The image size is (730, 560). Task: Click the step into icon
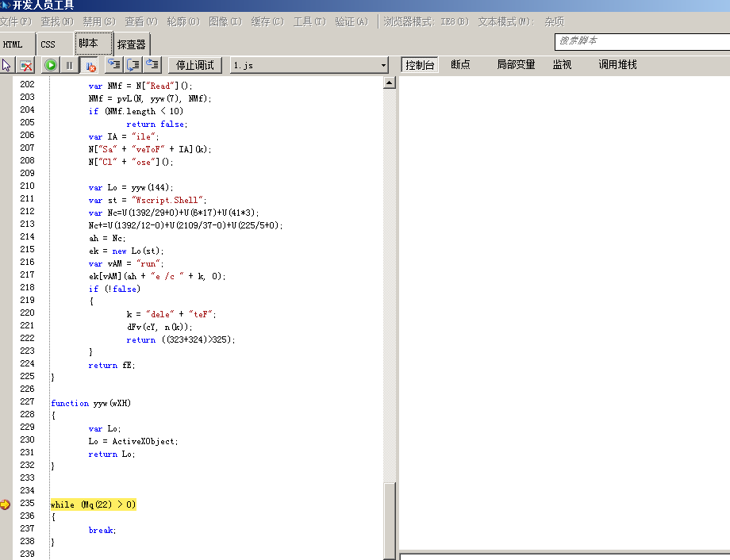pyautogui.click(x=114, y=65)
